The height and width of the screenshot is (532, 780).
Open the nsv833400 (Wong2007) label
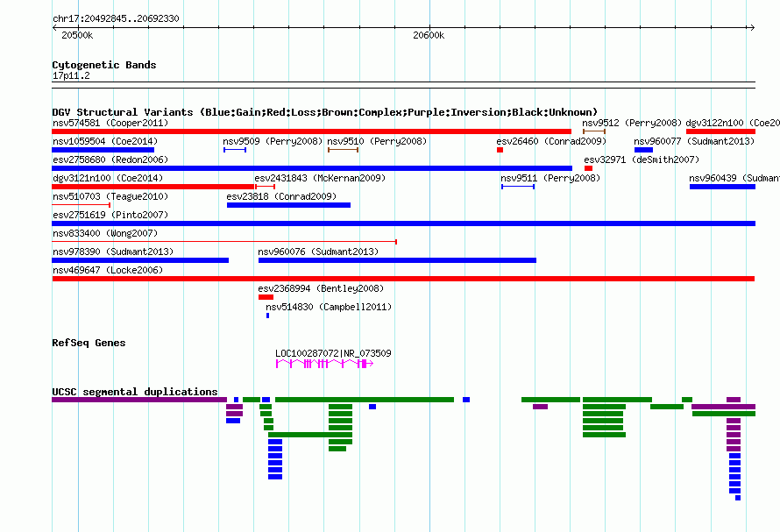(x=105, y=233)
